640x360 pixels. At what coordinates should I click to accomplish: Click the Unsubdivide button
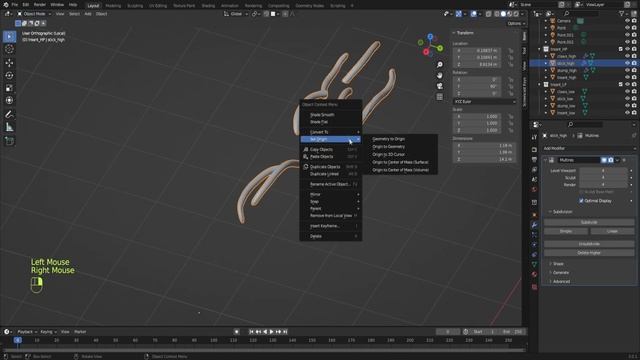(x=589, y=244)
